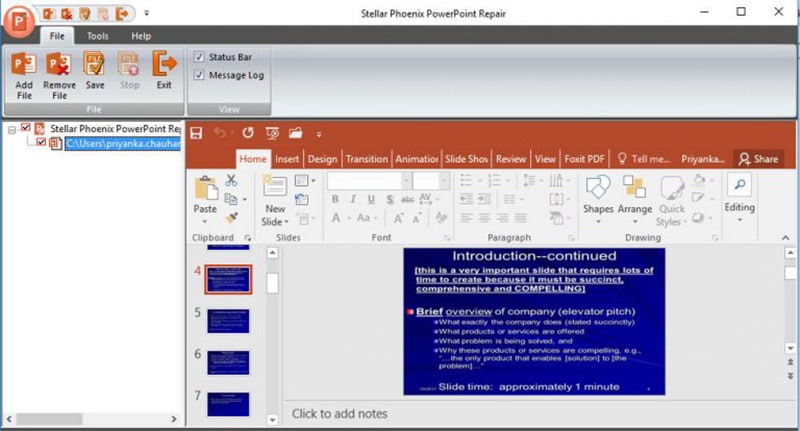Click the Paste clipboard icon
The width and height of the screenshot is (800, 431).
pyautogui.click(x=206, y=188)
